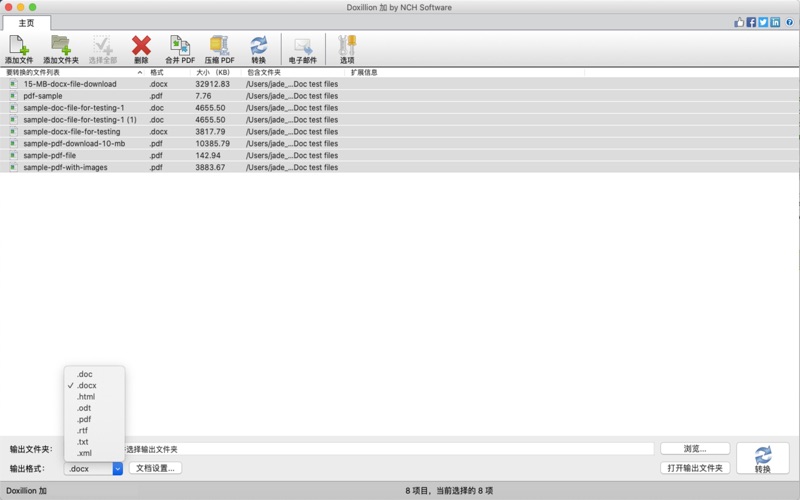Open help via the question mark icon
The image size is (800, 500).
789,22
